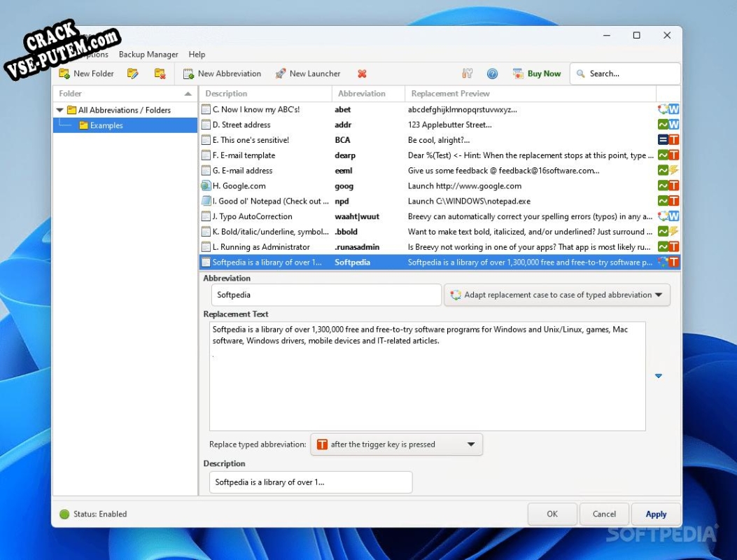737x560 pixels.
Task: Click inside the Replacement Text area
Action: pyautogui.click(x=427, y=376)
